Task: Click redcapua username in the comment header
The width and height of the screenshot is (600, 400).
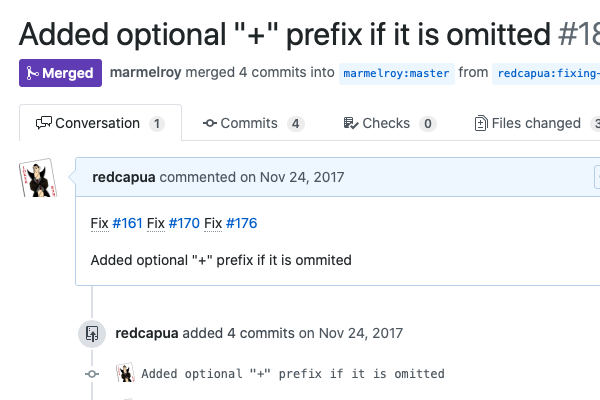Action: point(124,178)
